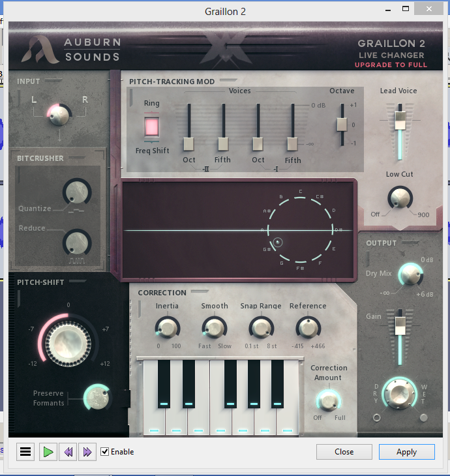The image size is (450, 476).
Task: Click the 'LIVE CHANGER' text
Action: [391, 55]
